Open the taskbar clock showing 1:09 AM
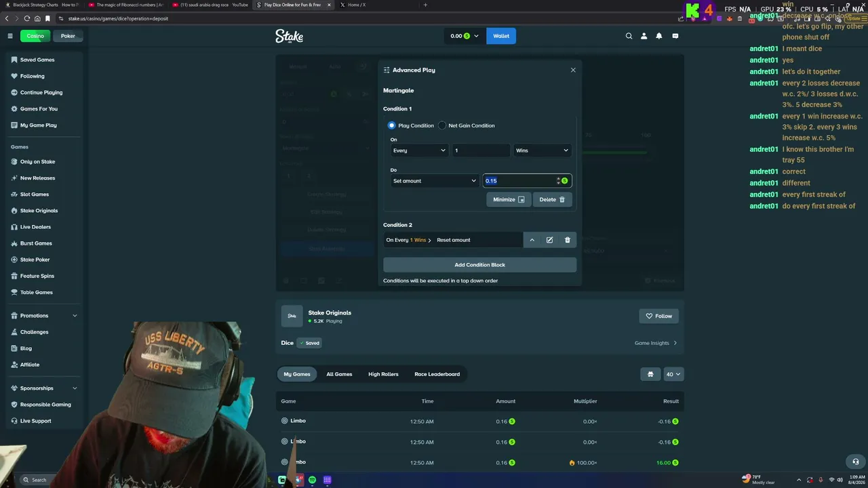The image size is (868, 488). (855, 480)
